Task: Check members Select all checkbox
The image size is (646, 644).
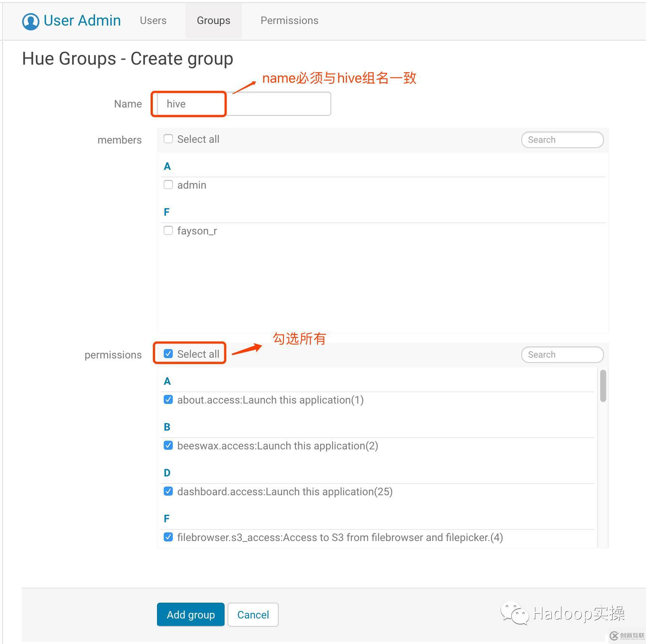Action: (x=168, y=139)
